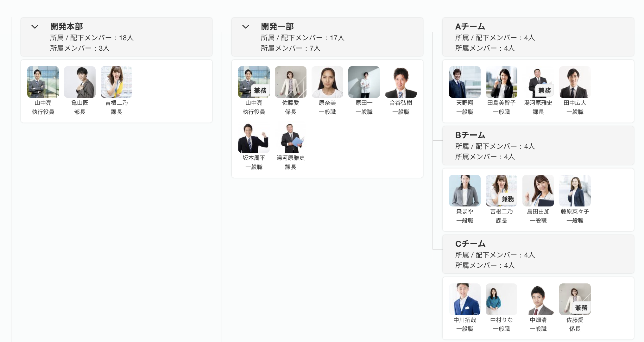Collapse the 開発本部 department chevron
Image resolution: width=644 pixels, height=342 pixels.
coord(35,27)
